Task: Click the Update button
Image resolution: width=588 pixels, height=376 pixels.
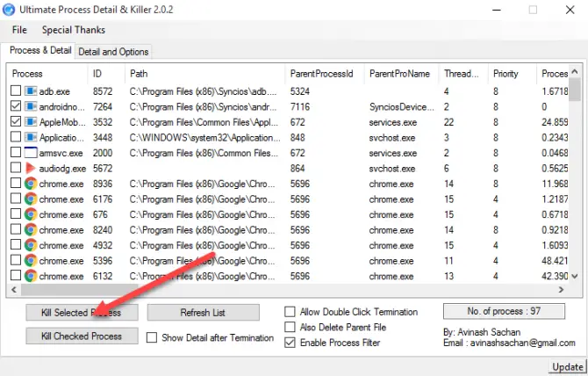Action: pos(568,366)
